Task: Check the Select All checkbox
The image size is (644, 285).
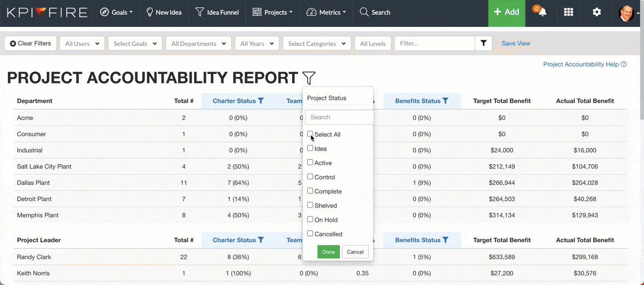Action: pos(310,134)
